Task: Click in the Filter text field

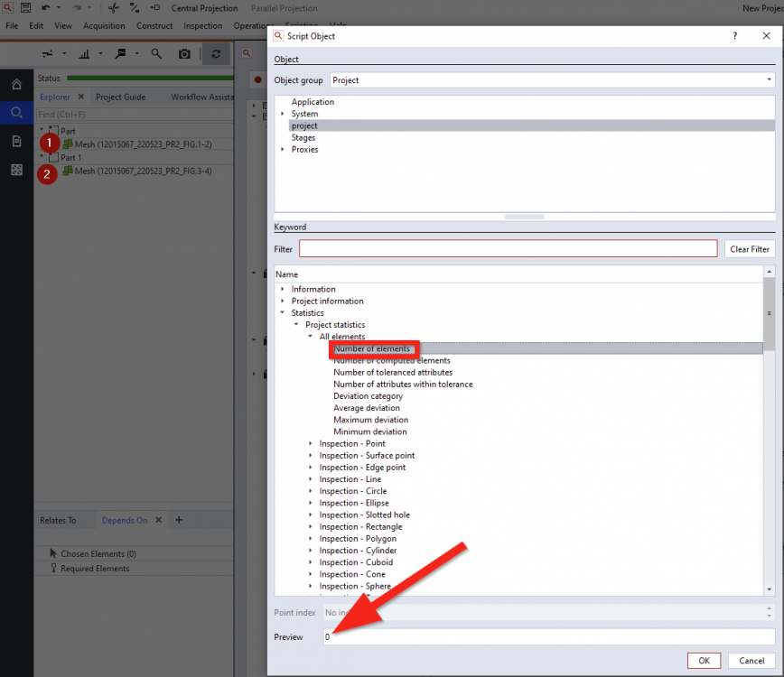Action: pos(508,249)
